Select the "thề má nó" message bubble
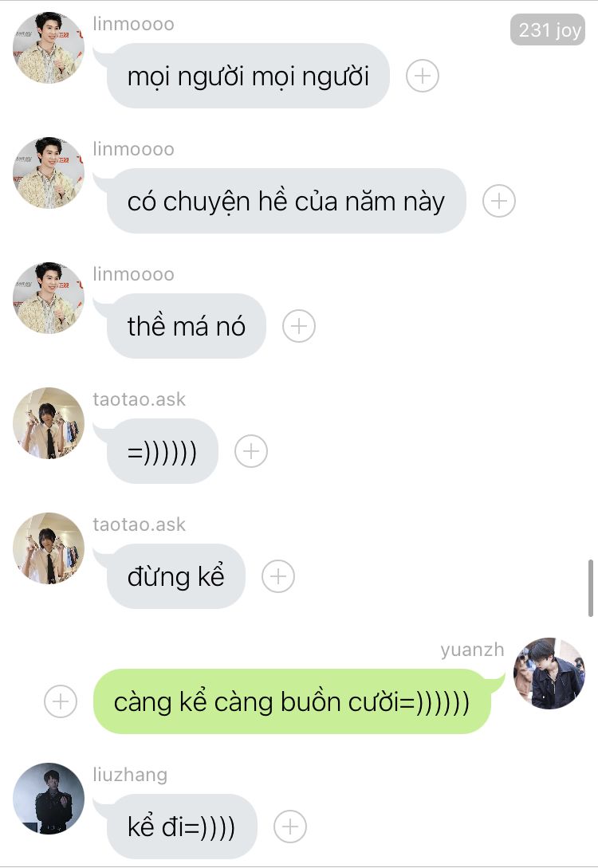Image resolution: width=598 pixels, height=868 pixels. (x=186, y=326)
